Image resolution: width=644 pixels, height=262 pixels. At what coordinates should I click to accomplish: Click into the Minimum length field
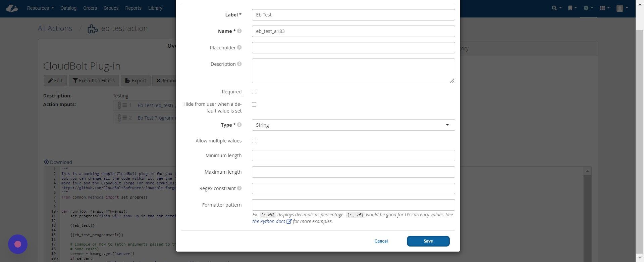[353, 156]
